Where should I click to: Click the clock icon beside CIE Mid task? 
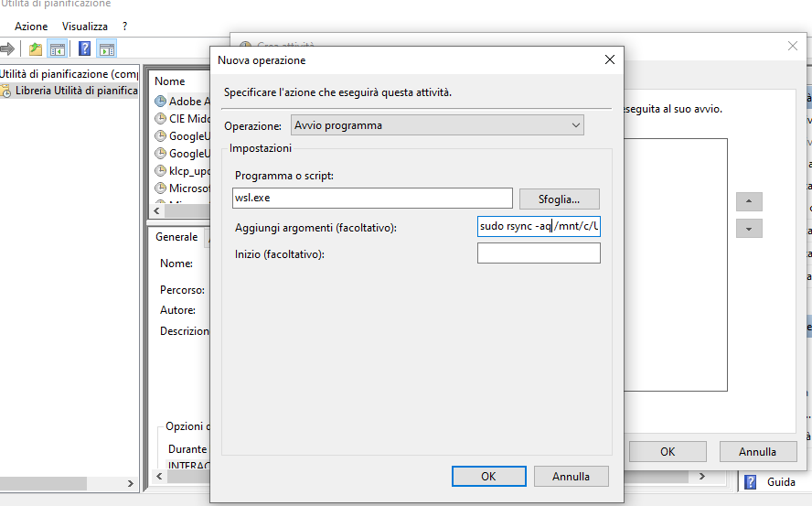point(161,118)
